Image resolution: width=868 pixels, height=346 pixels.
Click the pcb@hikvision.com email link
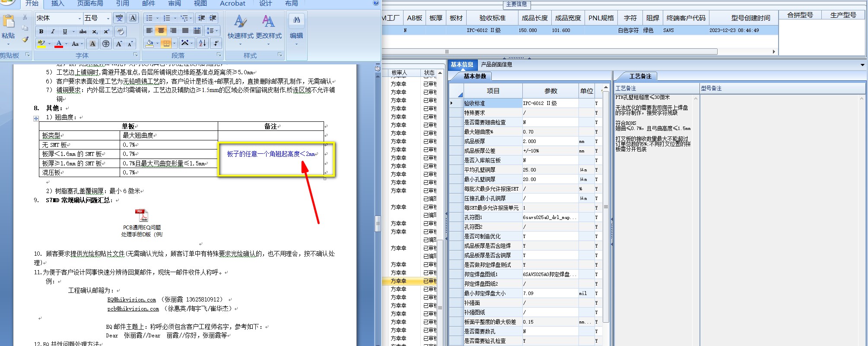pyautogui.click(x=133, y=309)
